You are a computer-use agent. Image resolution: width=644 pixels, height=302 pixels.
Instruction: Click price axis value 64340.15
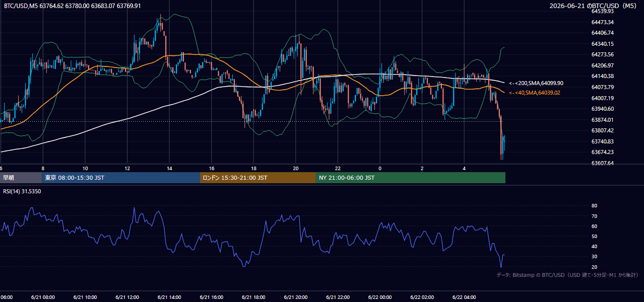(x=603, y=44)
